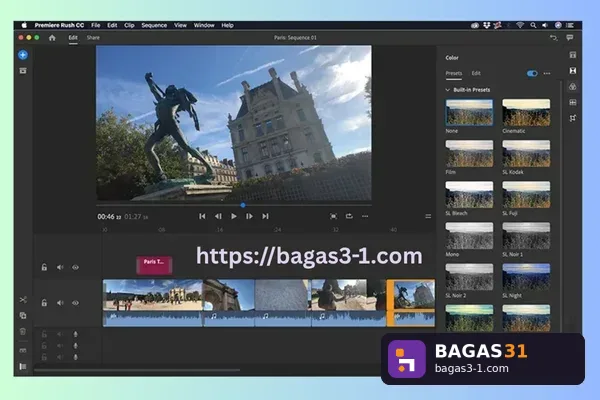Open the View menu
600x400 pixels.
pyautogui.click(x=180, y=25)
